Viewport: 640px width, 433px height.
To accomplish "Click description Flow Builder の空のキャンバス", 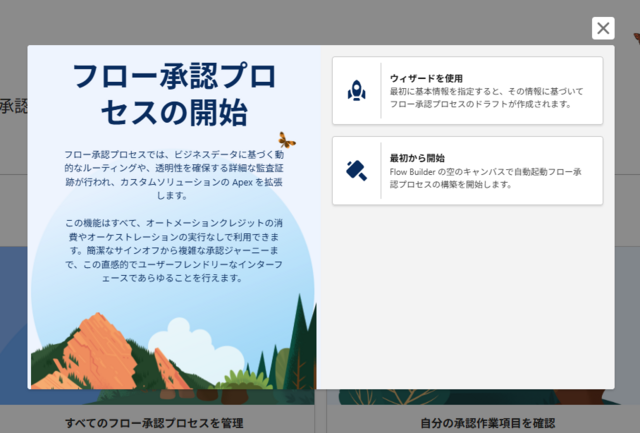I will [x=486, y=178].
